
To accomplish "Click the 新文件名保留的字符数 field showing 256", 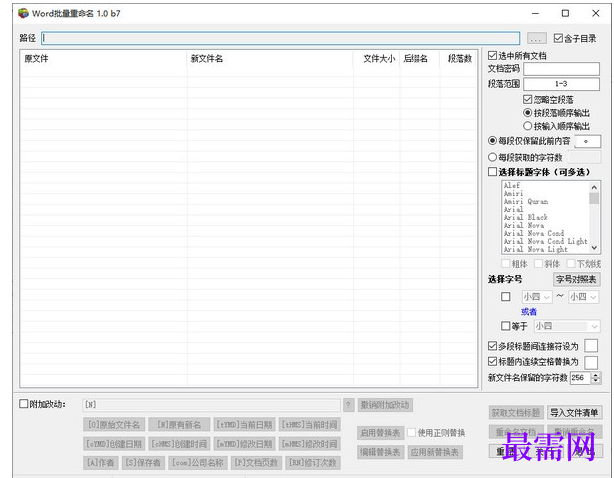I will click(x=581, y=378).
